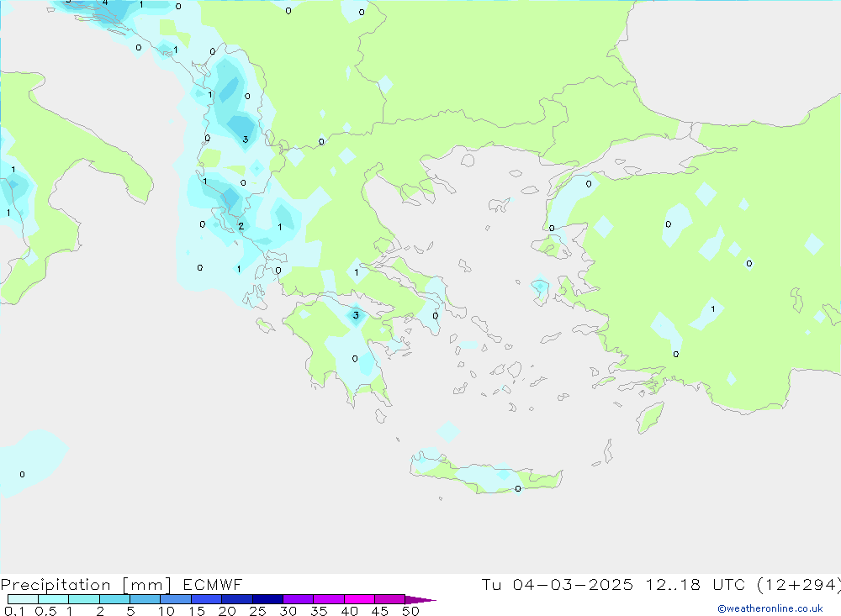Screen dimensions: 841x616
Task: Choose the 20 to 25 mm legend swatch
Action: 236,599
